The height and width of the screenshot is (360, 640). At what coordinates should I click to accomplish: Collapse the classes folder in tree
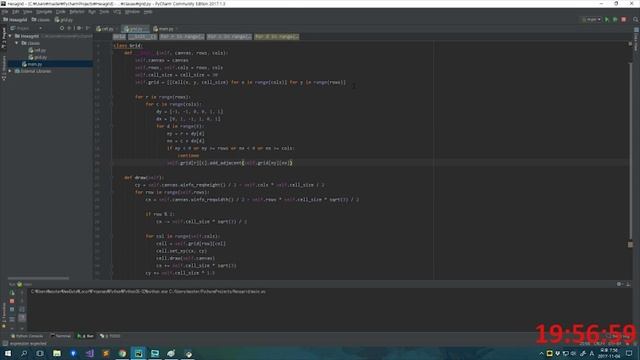coord(17,43)
